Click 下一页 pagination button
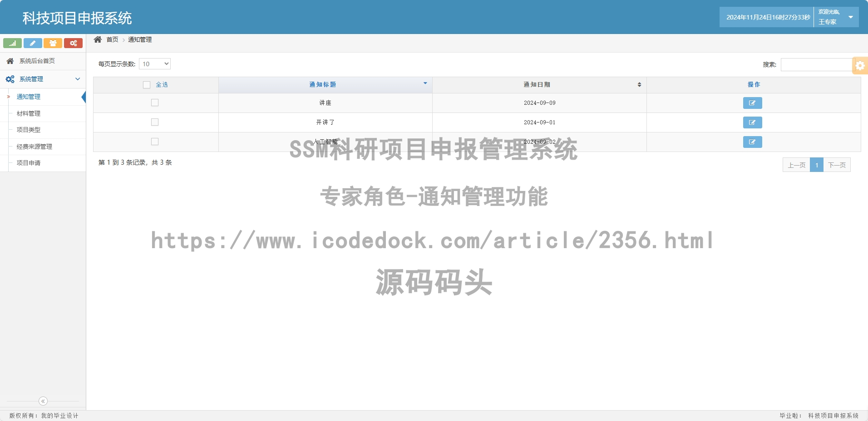Screen dimensions: 868x421 (837, 165)
